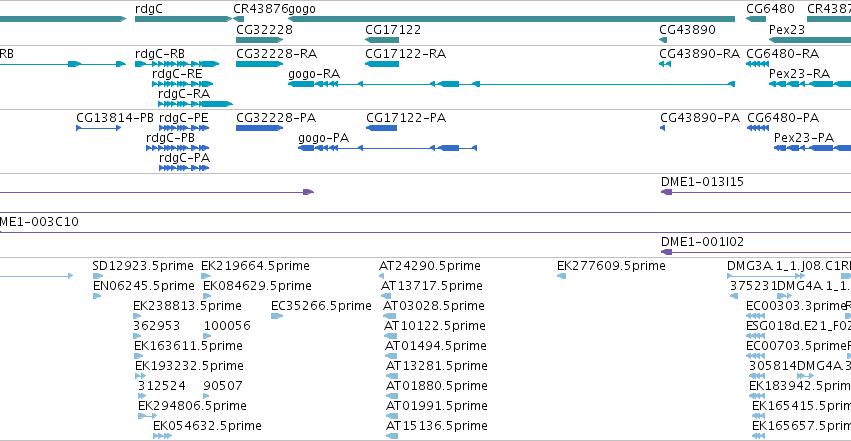Select the CG13814-PB protein label
This screenshot has width=851, height=441.
[115, 118]
